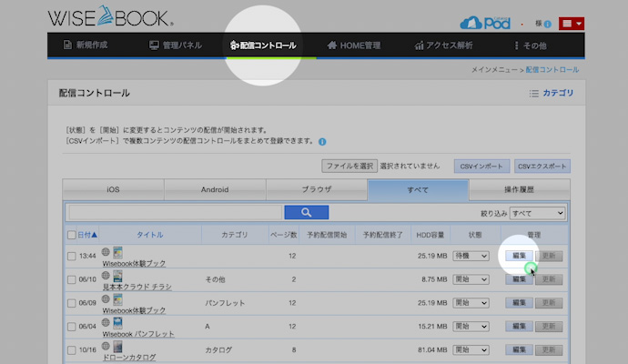628x364 pixels.
Task: Click globe icon in 10/16 row
Action: 106,346
